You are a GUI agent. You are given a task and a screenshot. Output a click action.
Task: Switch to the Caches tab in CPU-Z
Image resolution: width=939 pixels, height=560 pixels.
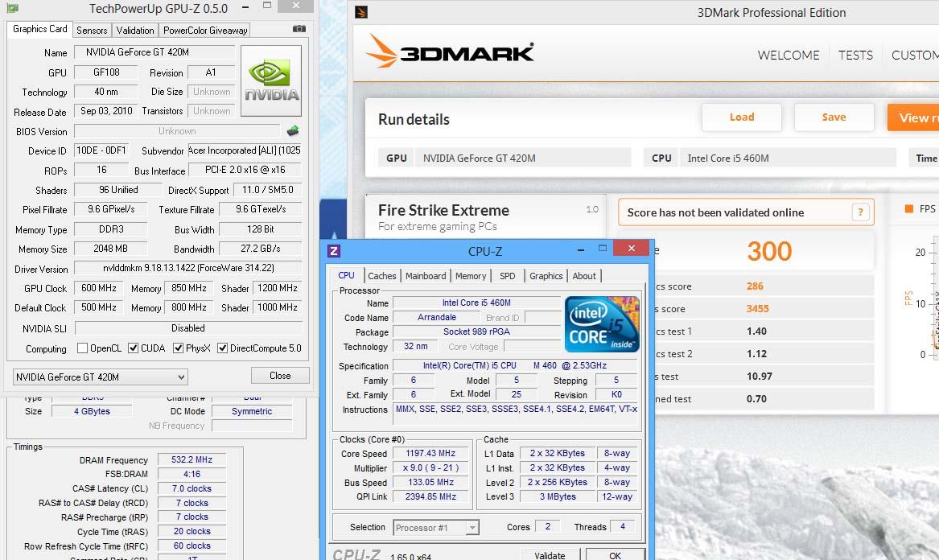click(381, 275)
